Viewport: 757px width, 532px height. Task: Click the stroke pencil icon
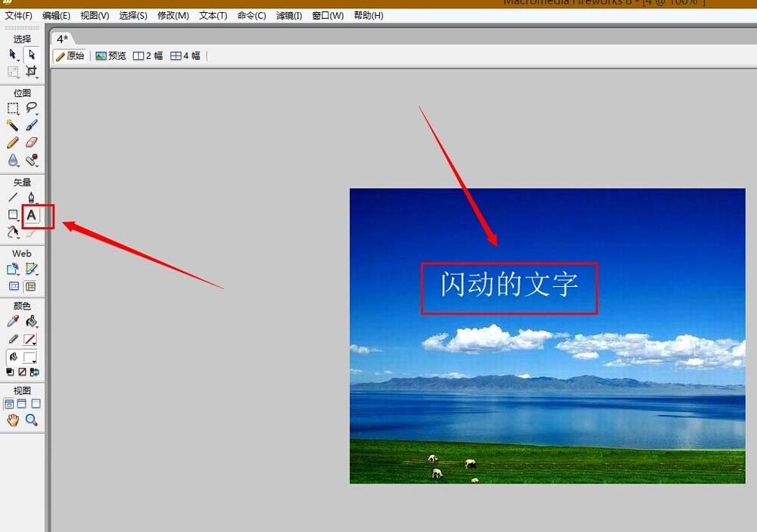pyautogui.click(x=13, y=340)
